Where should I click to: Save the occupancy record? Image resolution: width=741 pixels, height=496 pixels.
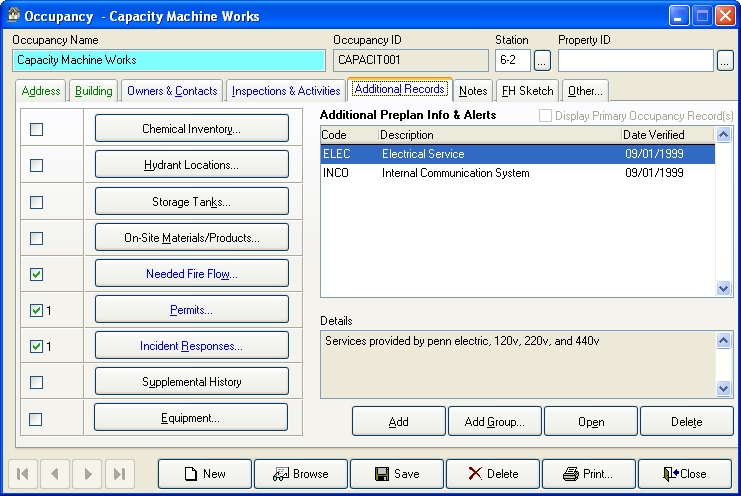click(396, 474)
